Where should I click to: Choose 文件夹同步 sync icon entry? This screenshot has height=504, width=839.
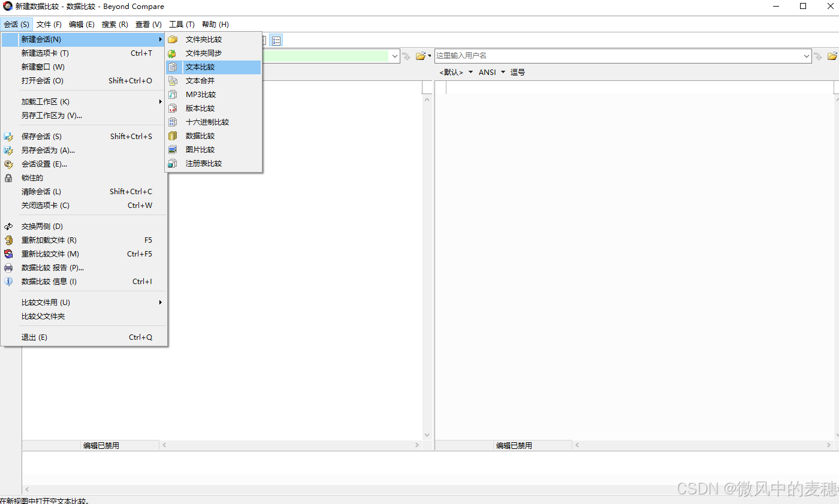pos(173,53)
